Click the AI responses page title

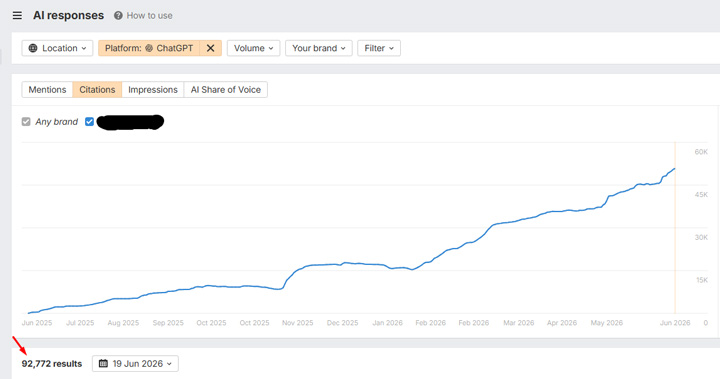coord(68,16)
